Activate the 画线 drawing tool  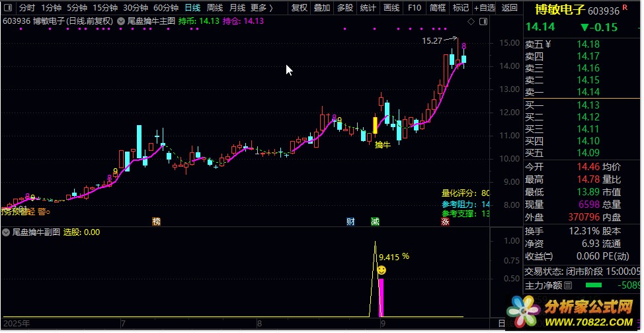391,7
